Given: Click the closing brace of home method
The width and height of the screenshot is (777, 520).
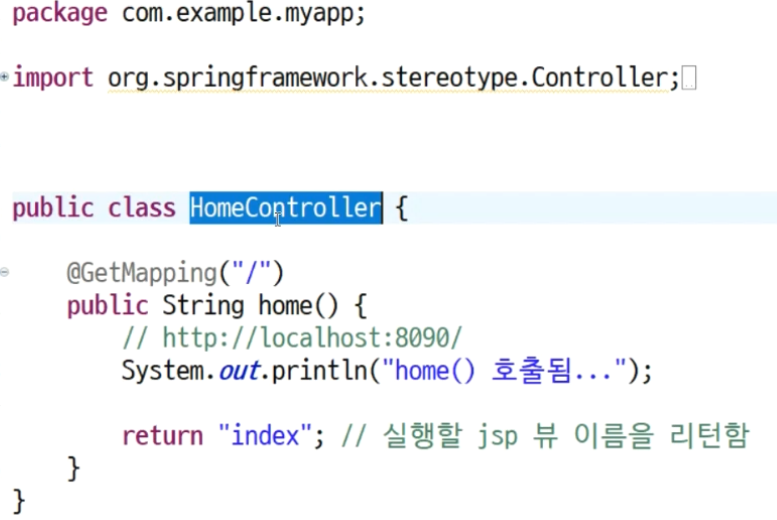Looking at the screenshot, I should pyautogui.click(x=73, y=468).
